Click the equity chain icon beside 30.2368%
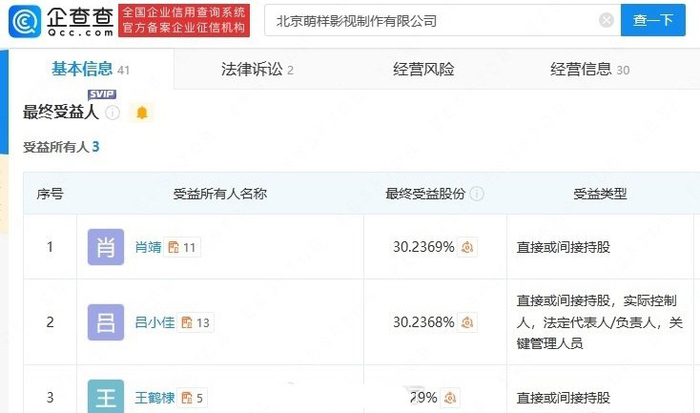The image size is (700, 413). coord(467,322)
